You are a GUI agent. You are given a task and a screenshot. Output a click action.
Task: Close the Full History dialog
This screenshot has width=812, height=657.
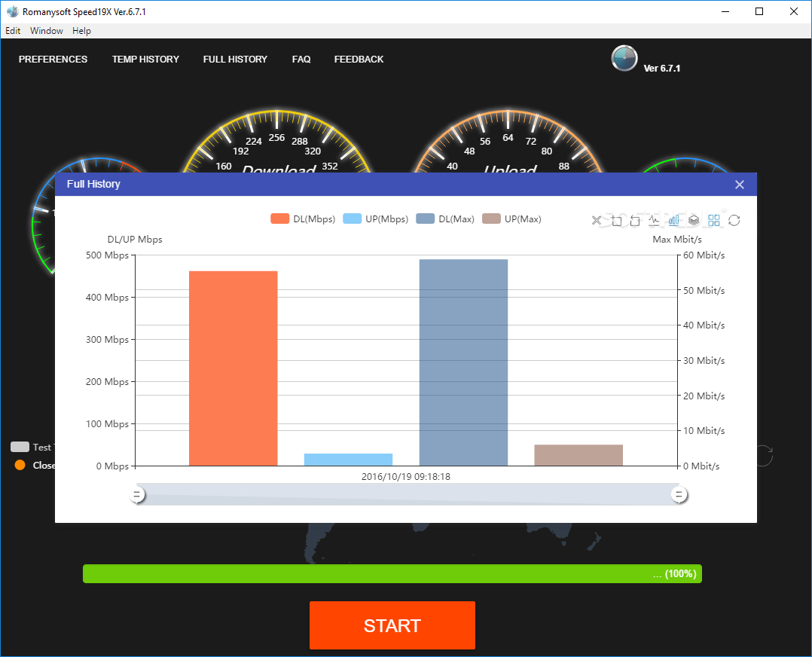click(740, 185)
